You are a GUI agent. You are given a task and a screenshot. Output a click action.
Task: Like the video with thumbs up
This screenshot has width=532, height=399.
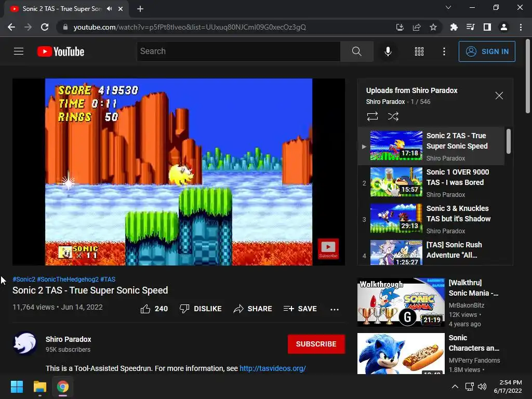pos(154,309)
